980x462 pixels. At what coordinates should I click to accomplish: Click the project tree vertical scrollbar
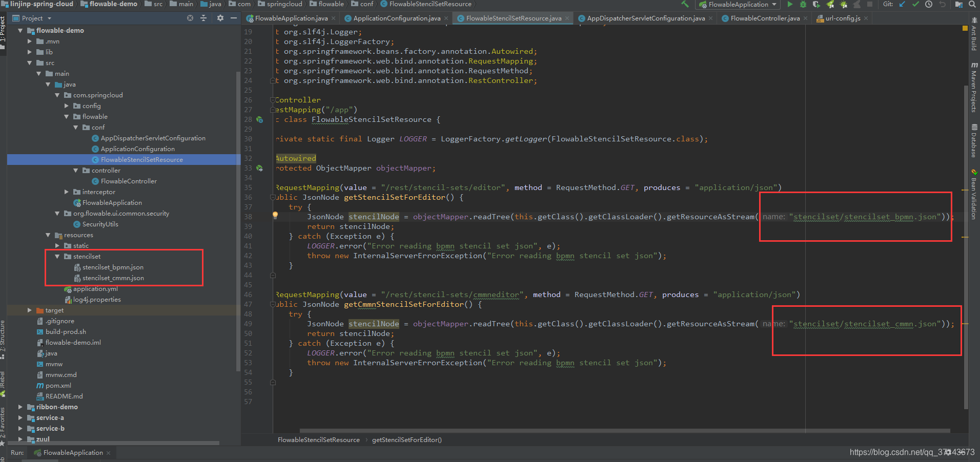click(x=238, y=220)
